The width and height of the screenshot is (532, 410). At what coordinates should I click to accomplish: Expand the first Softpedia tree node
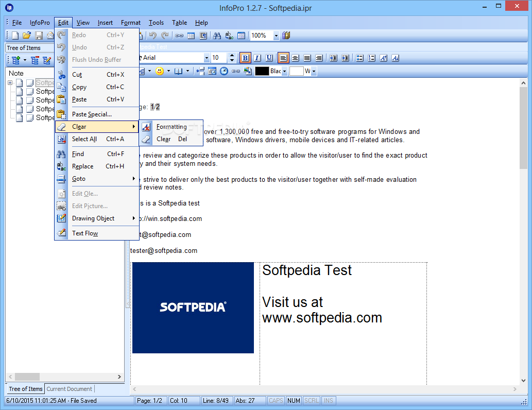click(x=10, y=83)
